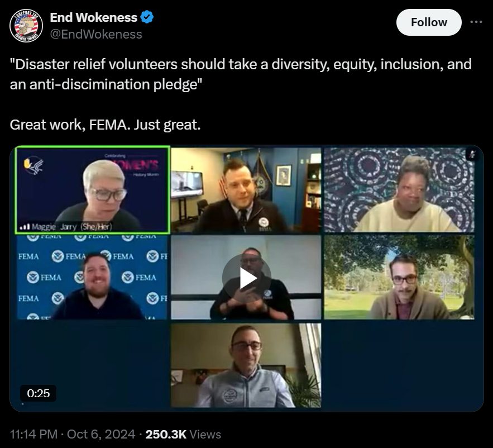Viewport: 493px width, 448px height.
Task: Open the 11:14 PM Oct 6, 2024 timestamp
Action: point(73,434)
